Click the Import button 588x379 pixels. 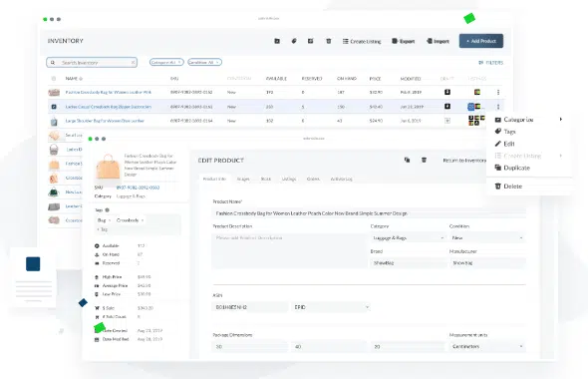coord(438,41)
